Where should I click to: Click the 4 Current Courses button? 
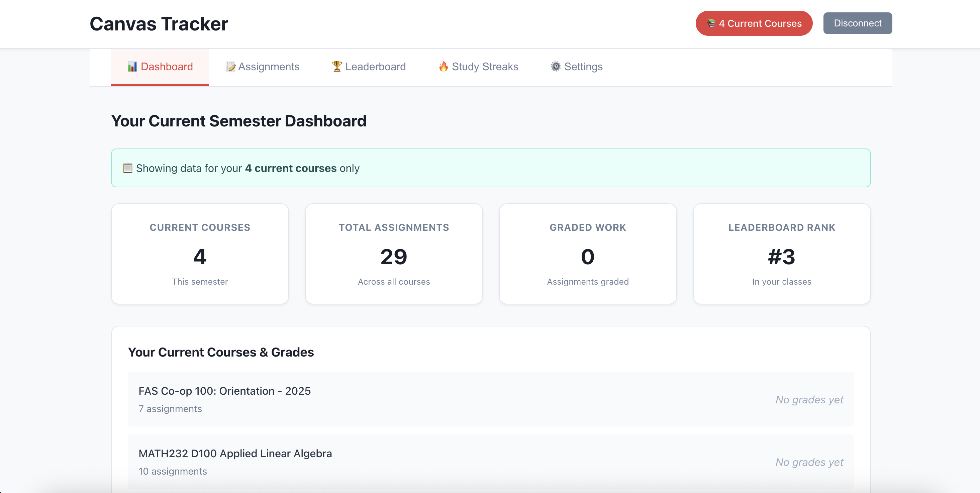(x=754, y=23)
